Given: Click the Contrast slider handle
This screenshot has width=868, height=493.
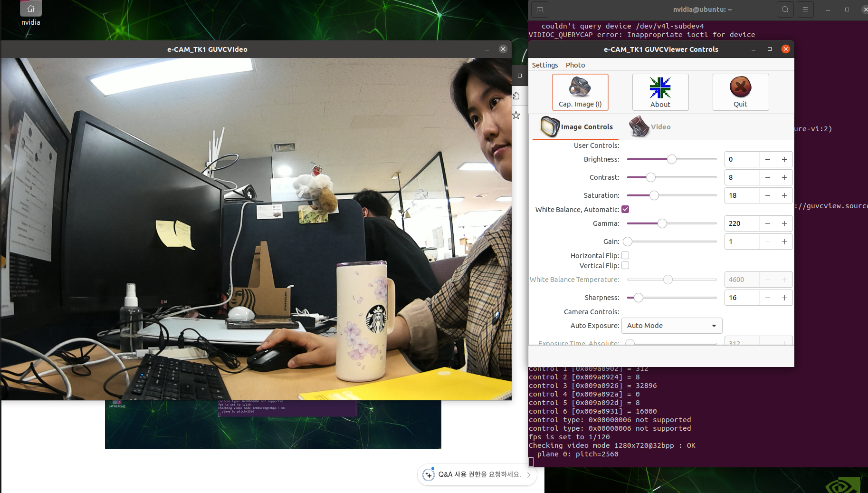Looking at the screenshot, I should pyautogui.click(x=651, y=177).
